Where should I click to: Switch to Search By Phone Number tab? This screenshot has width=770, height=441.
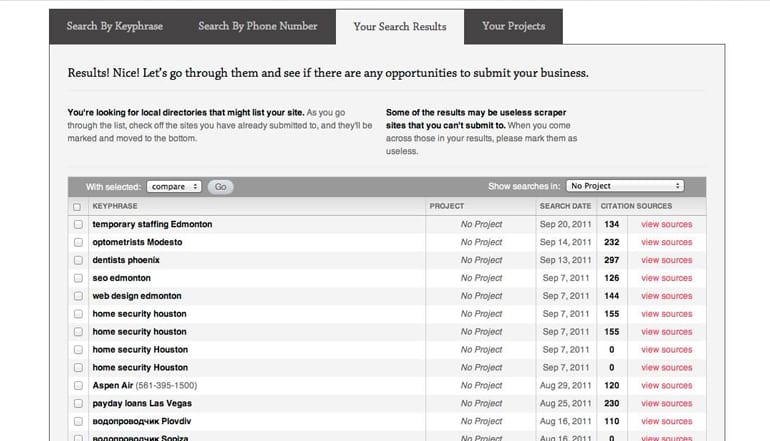258,26
